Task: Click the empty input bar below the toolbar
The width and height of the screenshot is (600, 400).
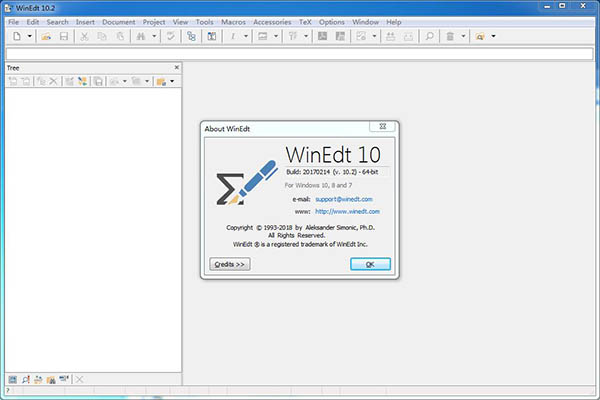Action: (300, 54)
